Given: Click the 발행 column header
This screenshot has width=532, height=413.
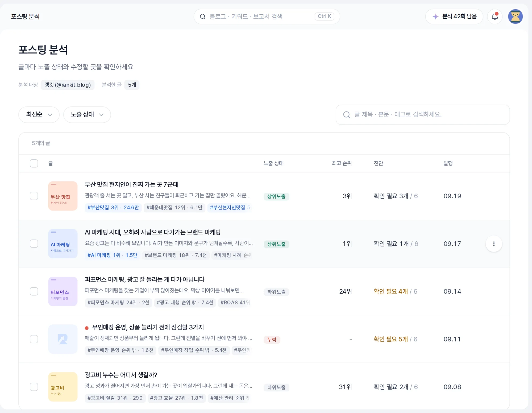Looking at the screenshot, I should tap(448, 163).
